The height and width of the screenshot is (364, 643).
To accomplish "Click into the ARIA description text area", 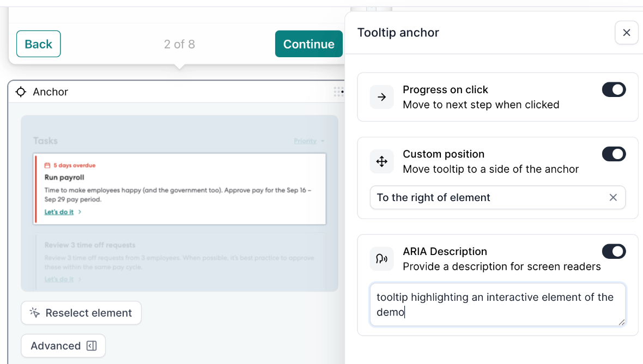I will coord(497,304).
